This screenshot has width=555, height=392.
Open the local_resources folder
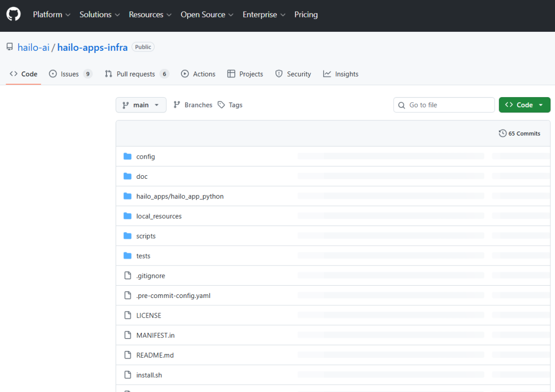coord(159,216)
